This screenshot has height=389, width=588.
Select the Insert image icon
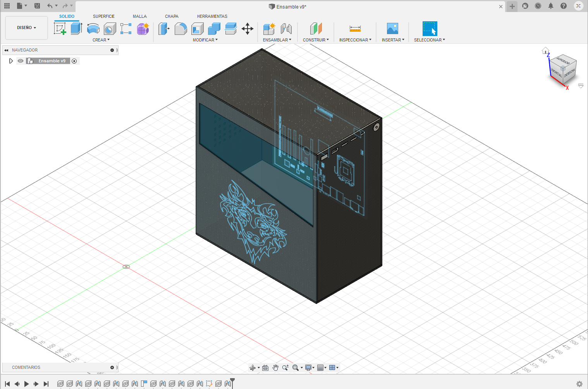click(x=393, y=29)
